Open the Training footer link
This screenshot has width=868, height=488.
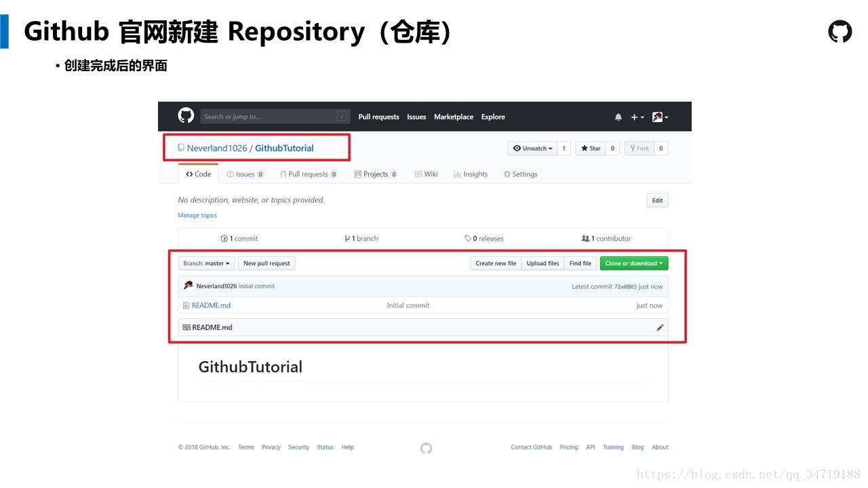click(x=613, y=447)
